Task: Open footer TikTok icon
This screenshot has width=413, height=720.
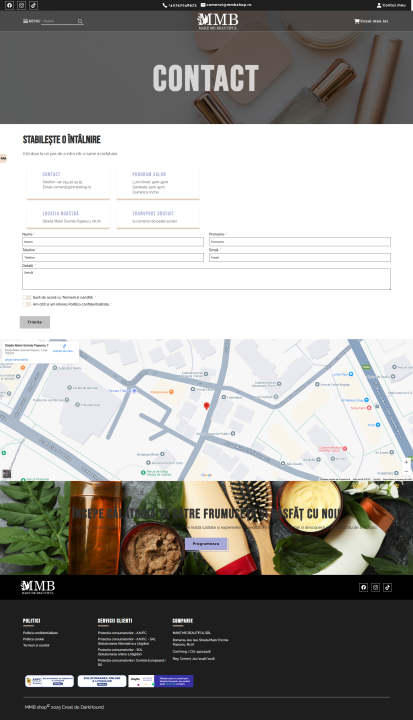Action: coord(387,587)
